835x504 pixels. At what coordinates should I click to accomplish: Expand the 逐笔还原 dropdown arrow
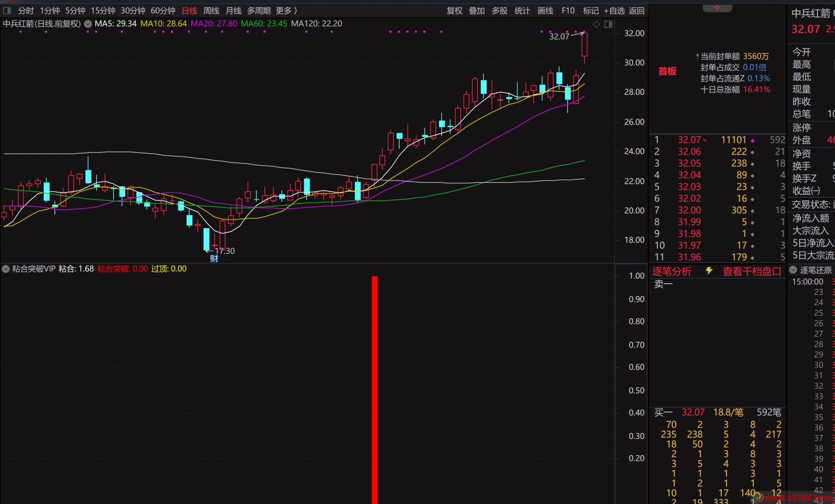[x=793, y=270]
